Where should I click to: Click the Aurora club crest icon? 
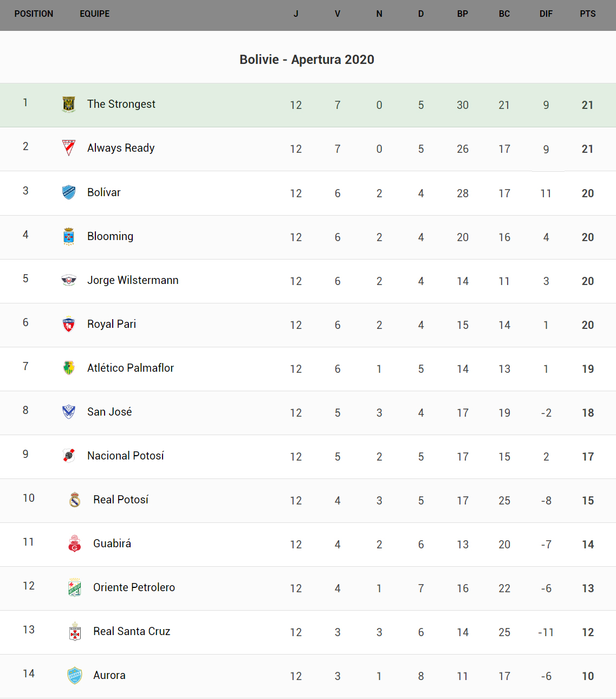pyautogui.click(x=75, y=675)
